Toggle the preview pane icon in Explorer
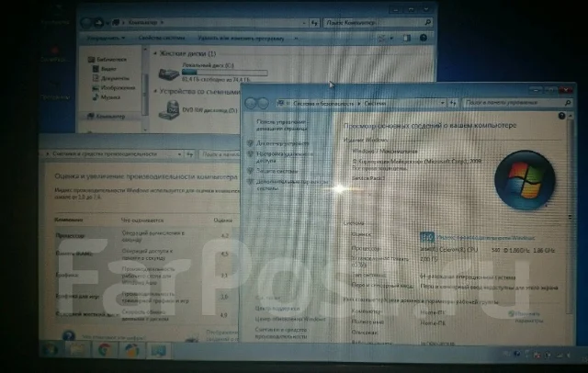Screen dimensions: 588x373 coord(406,38)
